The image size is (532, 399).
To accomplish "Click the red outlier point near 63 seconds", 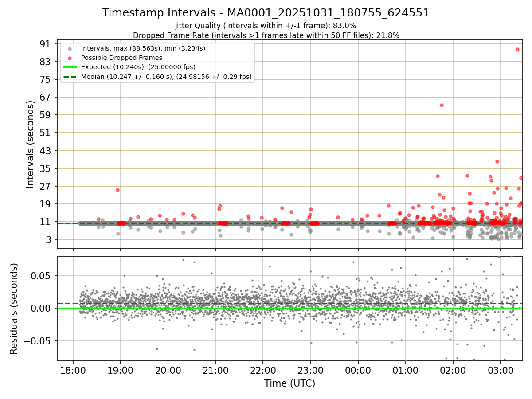I will pos(442,105).
